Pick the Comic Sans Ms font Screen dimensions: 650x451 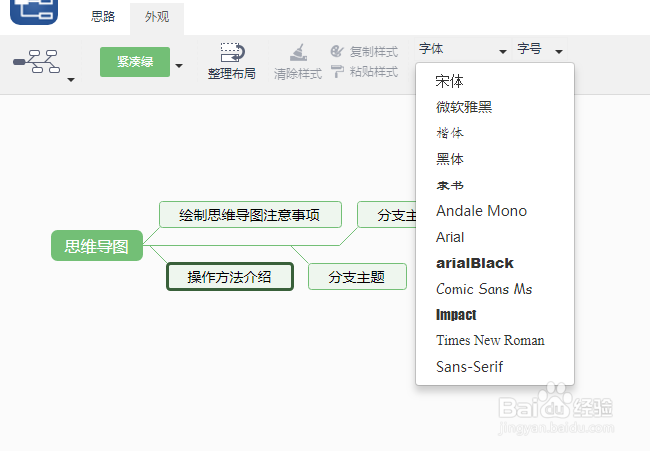pos(484,289)
